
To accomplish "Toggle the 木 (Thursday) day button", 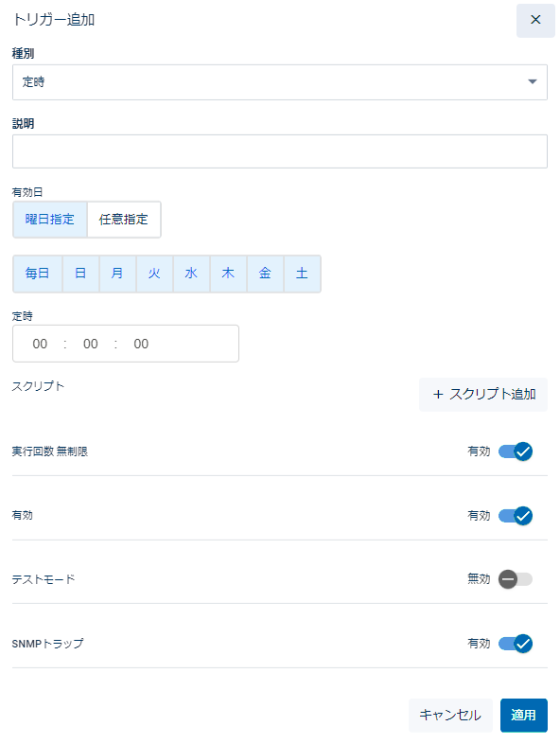I will pyautogui.click(x=229, y=274).
